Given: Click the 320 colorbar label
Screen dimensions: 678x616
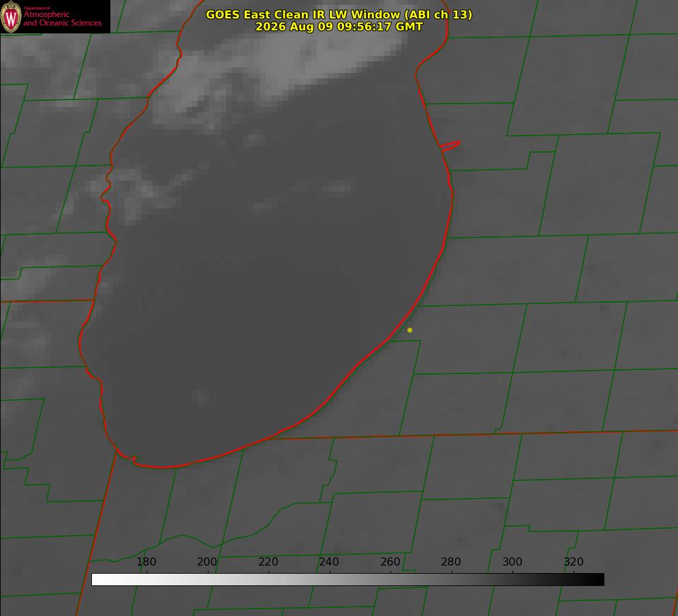Looking at the screenshot, I should 574,561.
